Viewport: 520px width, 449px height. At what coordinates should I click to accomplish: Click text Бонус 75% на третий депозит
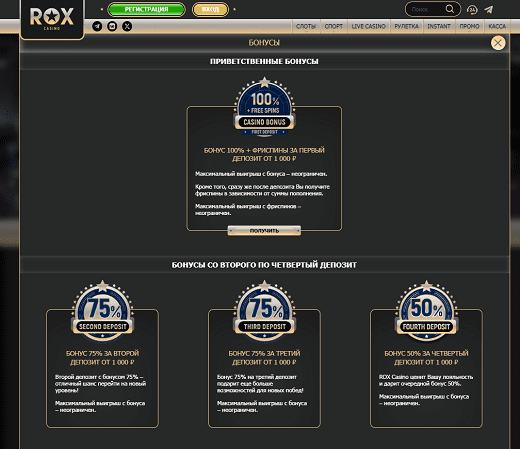pyautogui.click(x=260, y=383)
